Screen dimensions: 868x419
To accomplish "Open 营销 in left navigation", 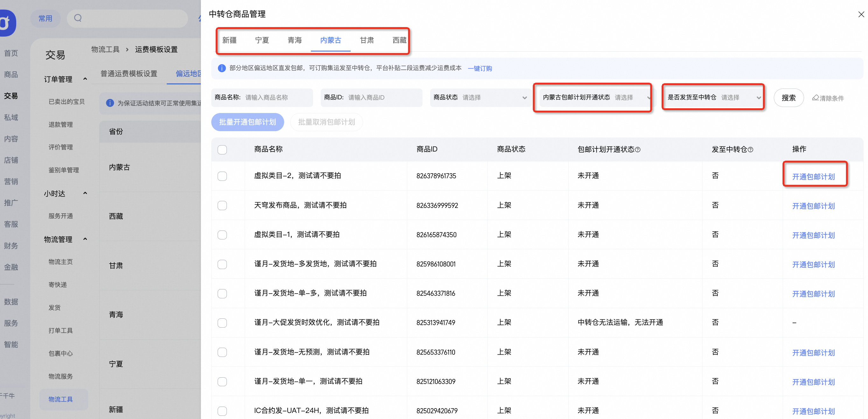I will coord(11,181).
